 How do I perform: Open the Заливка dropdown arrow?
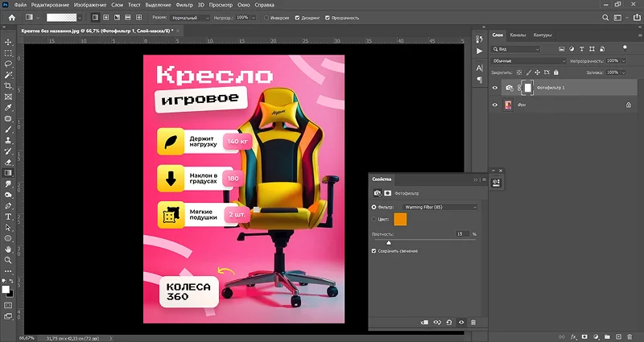pos(623,72)
